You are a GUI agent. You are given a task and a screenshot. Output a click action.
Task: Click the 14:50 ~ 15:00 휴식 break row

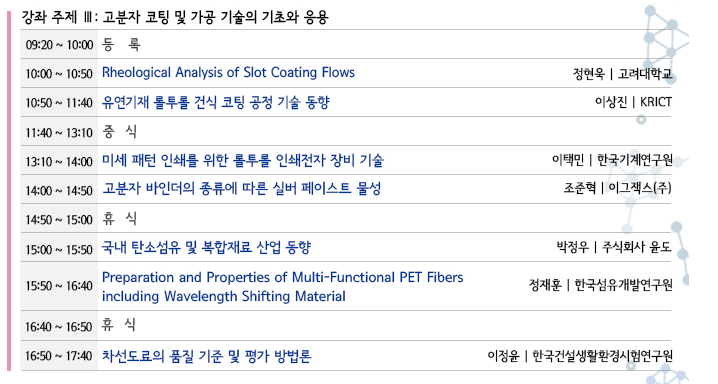click(346, 219)
